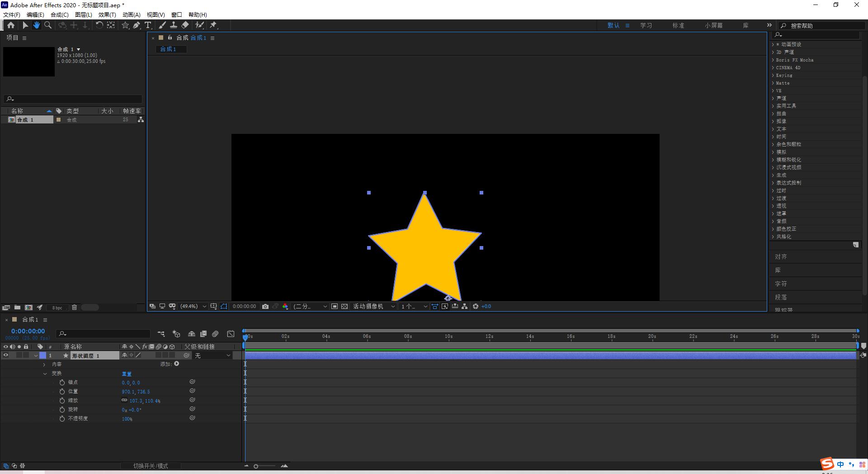Collapse the 变换 property group
This screenshot has height=474, width=868.
click(x=45, y=374)
